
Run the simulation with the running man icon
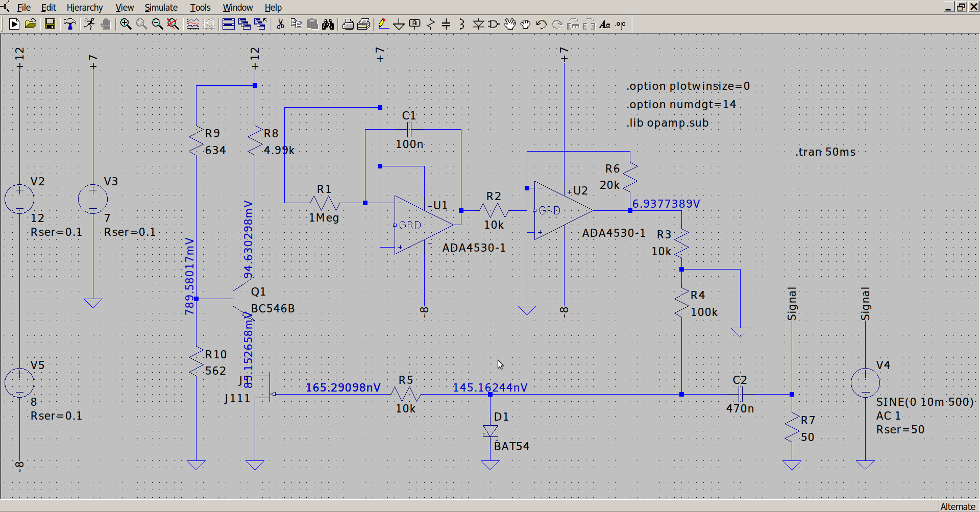pos(89,24)
